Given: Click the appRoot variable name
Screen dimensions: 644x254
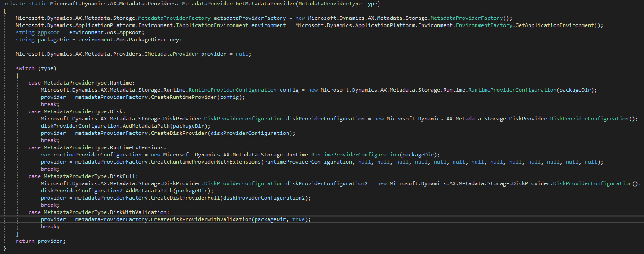Looking at the screenshot, I should click(x=49, y=32).
